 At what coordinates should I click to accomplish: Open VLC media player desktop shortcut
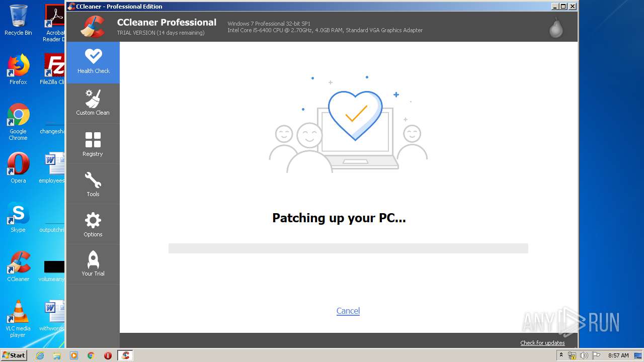pos(18,319)
